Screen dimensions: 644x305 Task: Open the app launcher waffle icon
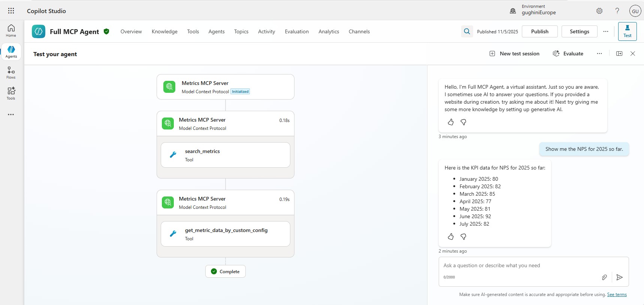11,11
